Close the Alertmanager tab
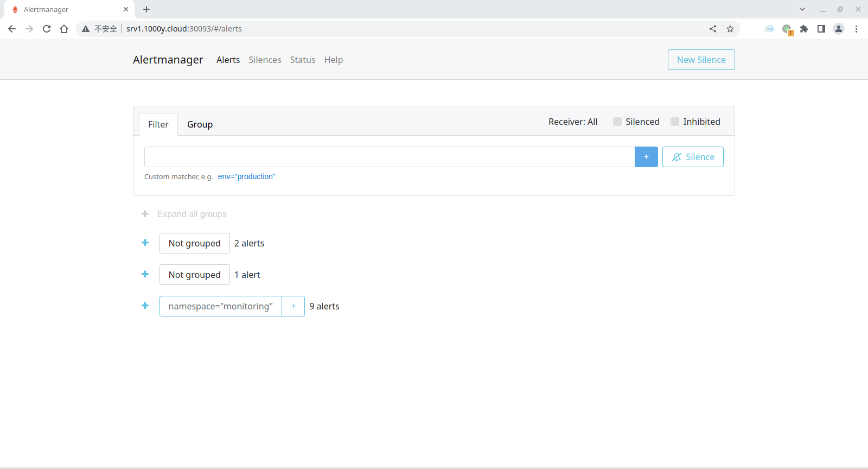 click(x=126, y=9)
